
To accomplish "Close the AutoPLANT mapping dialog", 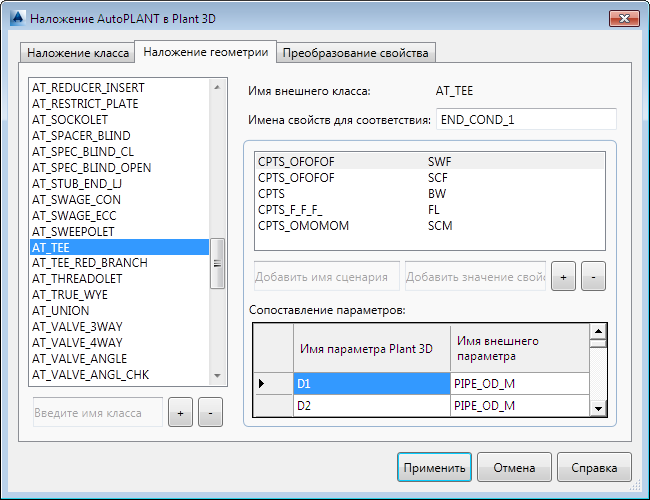I will [624, 18].
